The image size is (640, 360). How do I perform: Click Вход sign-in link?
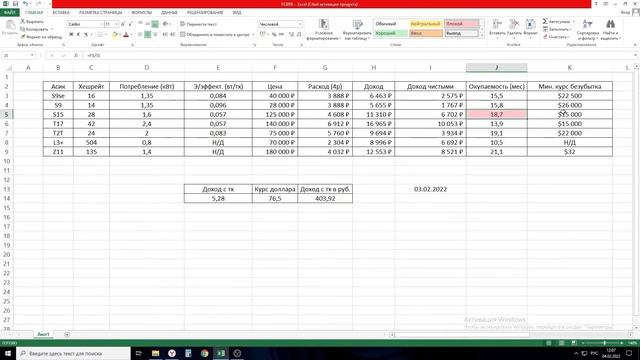coord(625,13)
